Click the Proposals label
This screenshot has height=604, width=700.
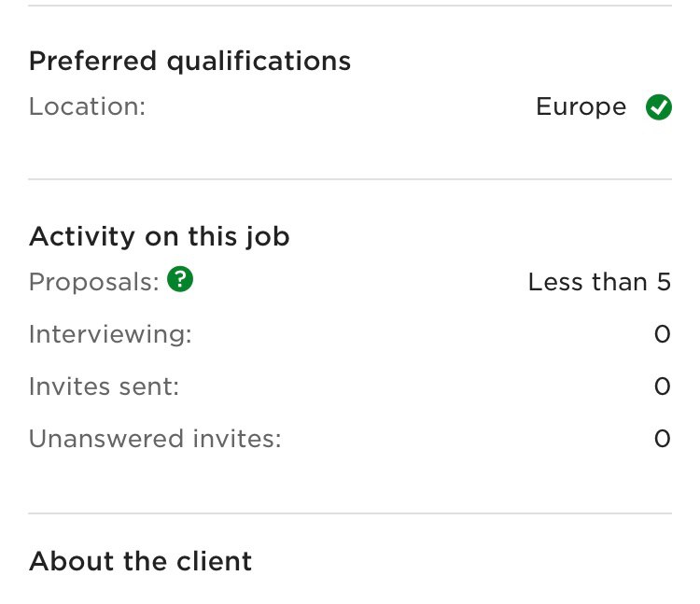pos(93,282)
